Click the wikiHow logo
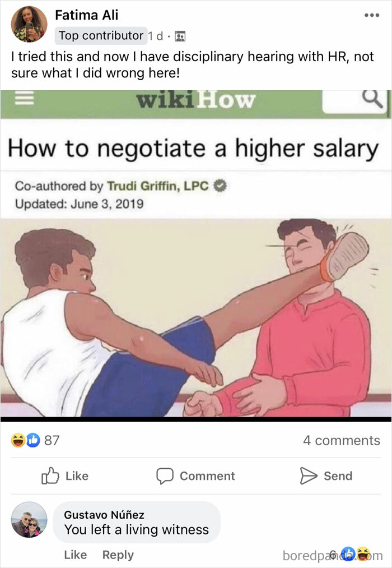The width and height of the screenshot is (392, 568). pos(195,100)
